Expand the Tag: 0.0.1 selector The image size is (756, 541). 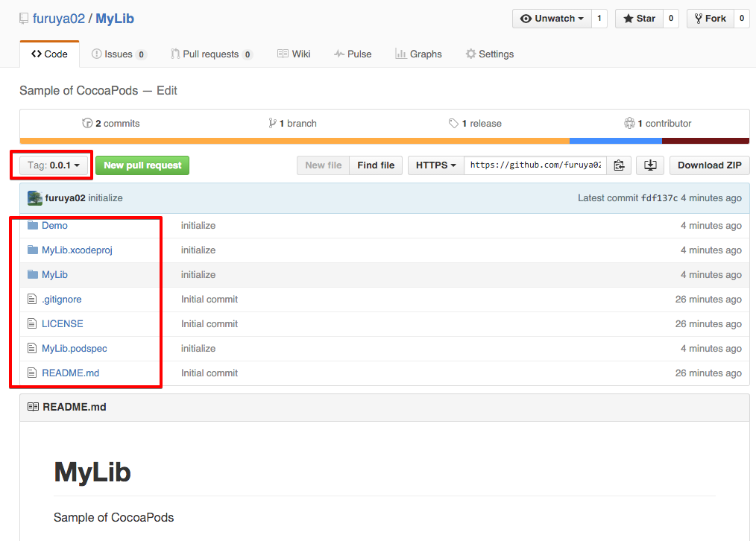pyautogui.click(x=54, y=165)
